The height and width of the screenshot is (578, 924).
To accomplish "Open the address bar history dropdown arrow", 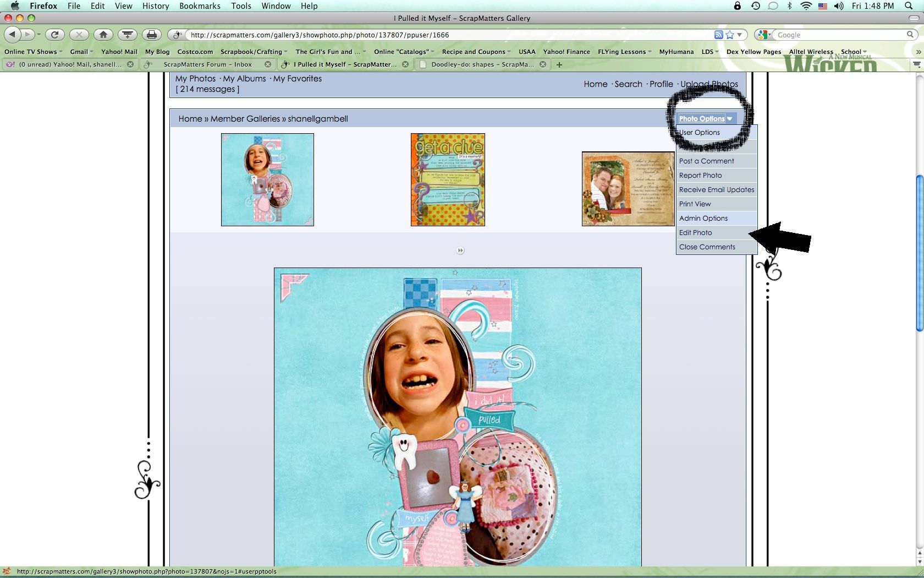I will [x=740, y=35].
